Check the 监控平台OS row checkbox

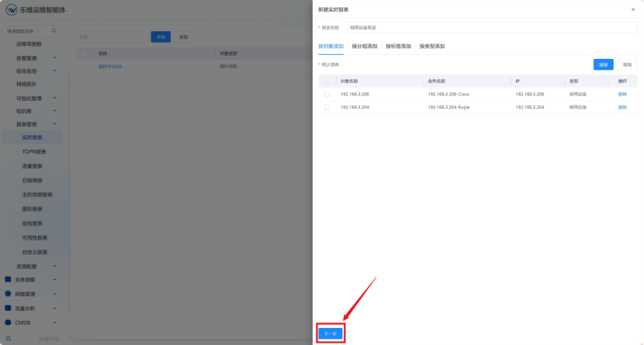[85, 67]
